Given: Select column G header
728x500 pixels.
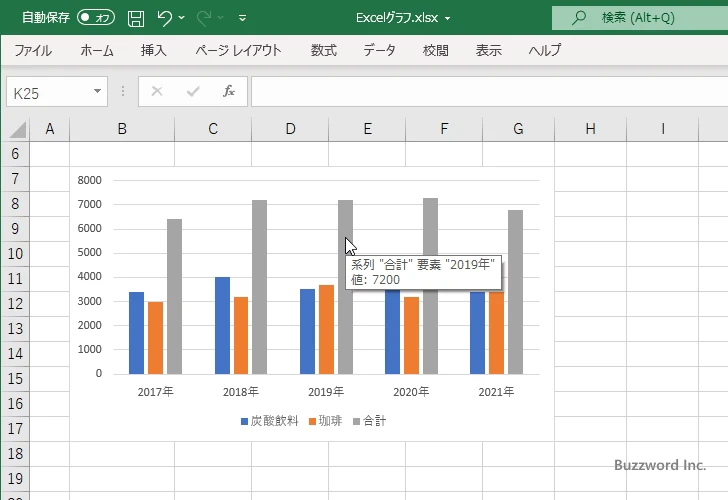Looking at the screenshot, I should tap(519, 129).
